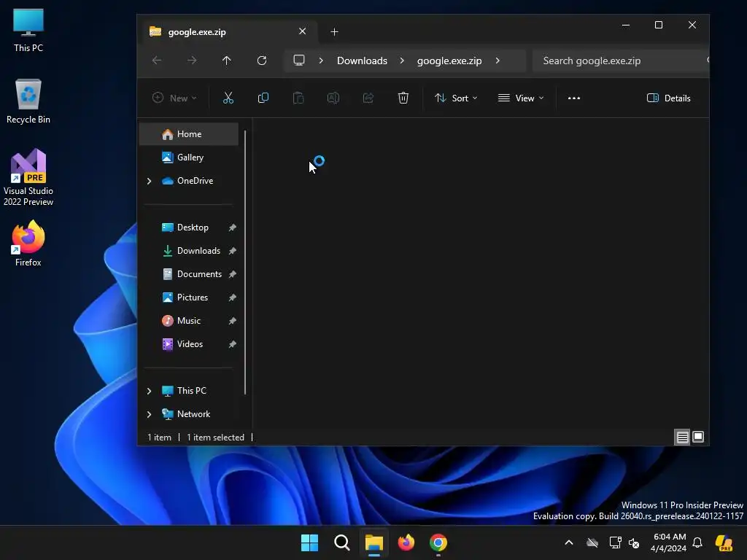Select Firefox desktop shortcut
747x560 pixels.
(x=28, y=244)
